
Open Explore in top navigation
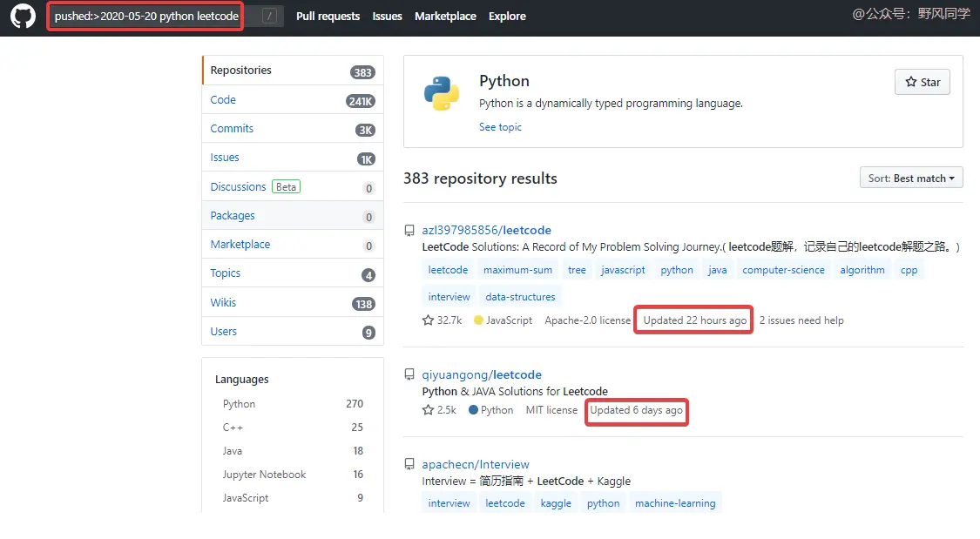click(x=507, y=17)
